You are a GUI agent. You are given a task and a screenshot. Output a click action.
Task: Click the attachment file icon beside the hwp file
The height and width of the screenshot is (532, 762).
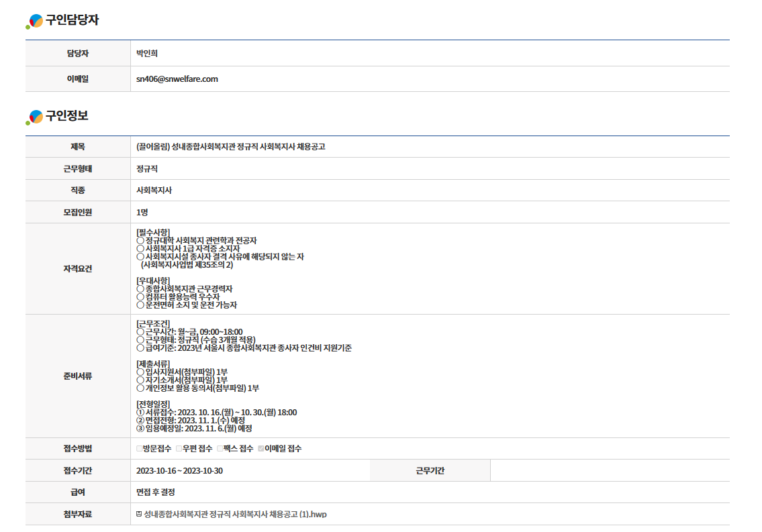(139, 515)
